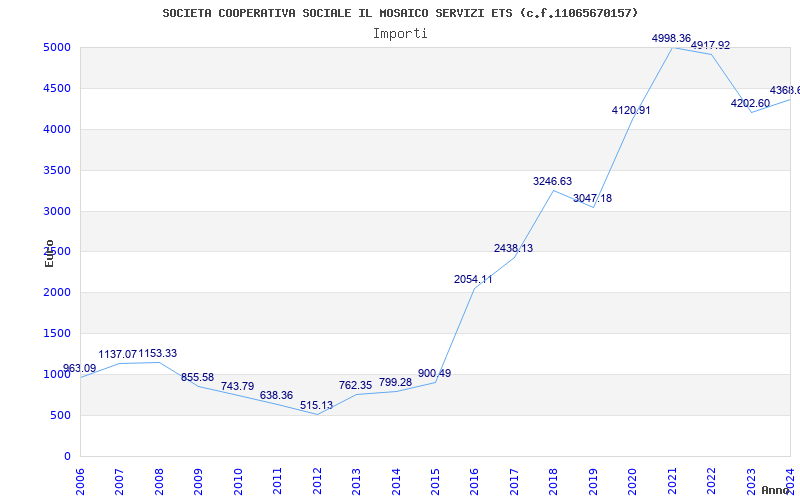Select the data value 1153.33
This screenshot has height=500, width=800.
click(158, 354)
